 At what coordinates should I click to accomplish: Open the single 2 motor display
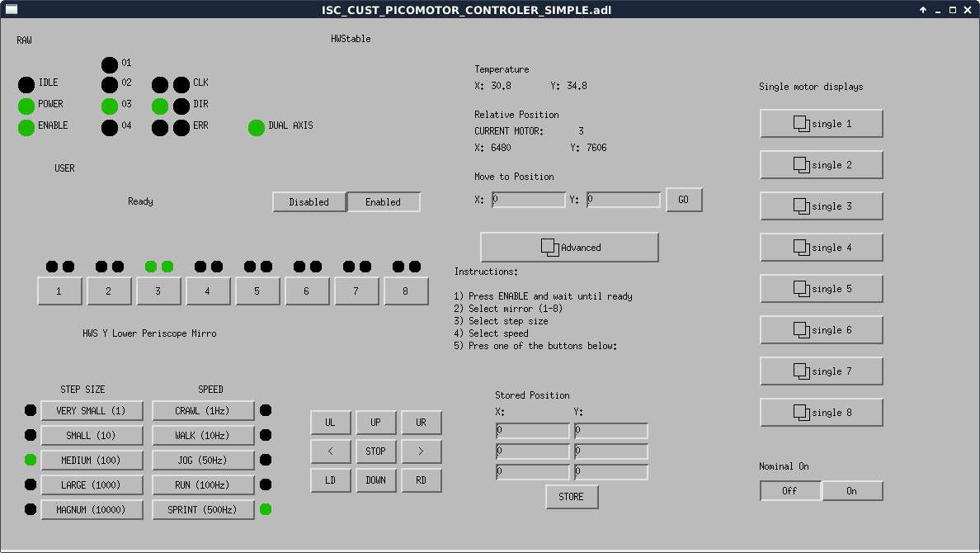click(822, 165)
